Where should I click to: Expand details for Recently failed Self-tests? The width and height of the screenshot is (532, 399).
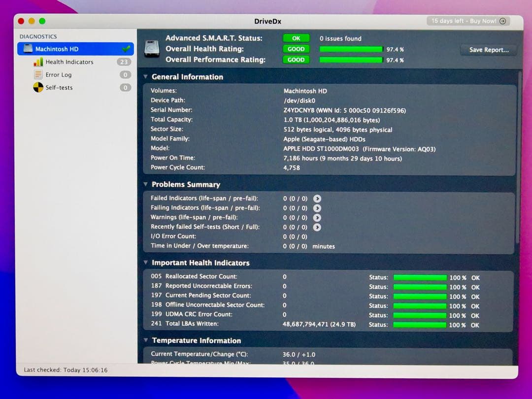[x=317, y=227]
